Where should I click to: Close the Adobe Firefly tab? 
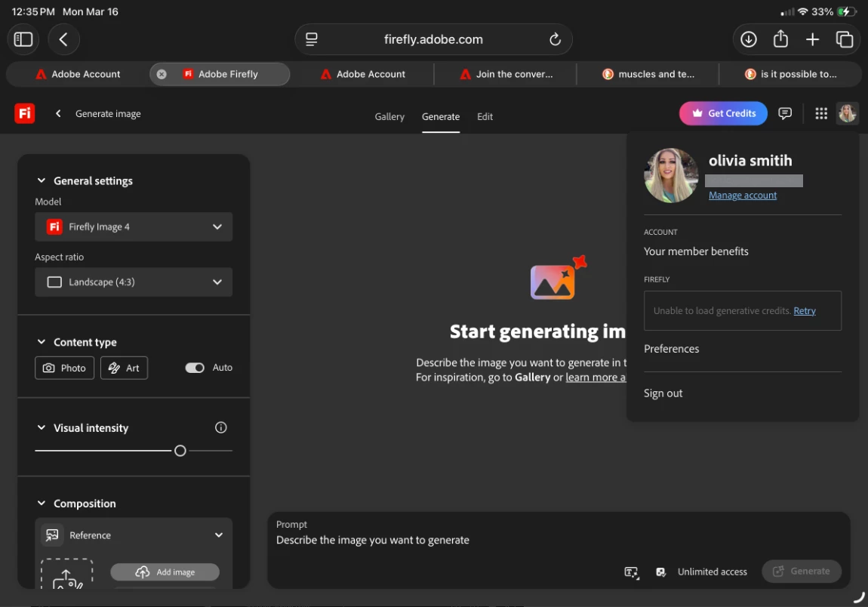click(162, 74)
